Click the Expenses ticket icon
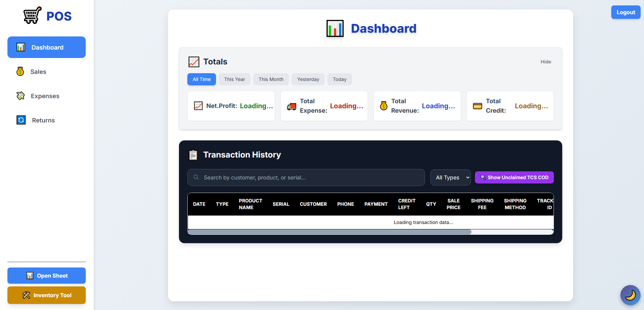Viewport: 644px width, 310px height. point(20,96)
